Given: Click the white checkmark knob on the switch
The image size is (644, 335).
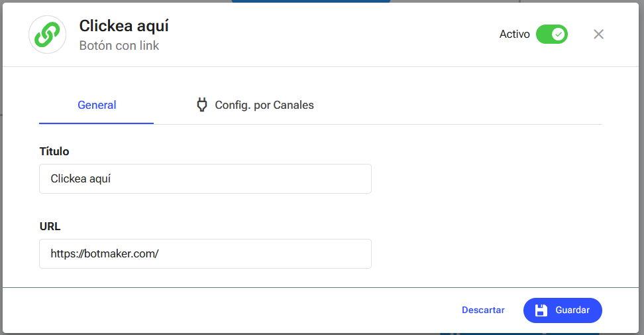Looking at the screenshot, I should click(x=558, y=34).
